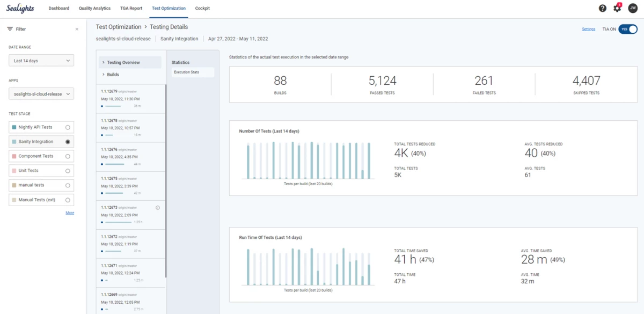Select Nightly API Tests radio button
644x314 pixels.
click(68, 127)
